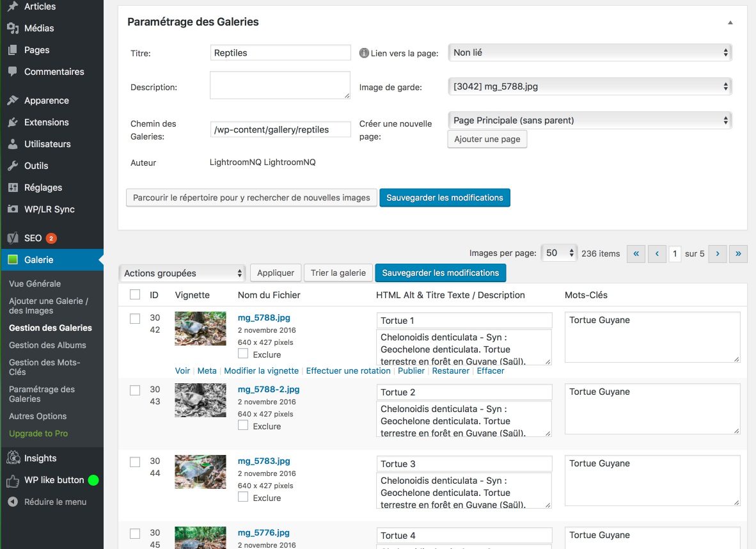Click the info icon beside Lien vers la page
This screenshot has width=756, height=549.
click(x=365, y=53)
